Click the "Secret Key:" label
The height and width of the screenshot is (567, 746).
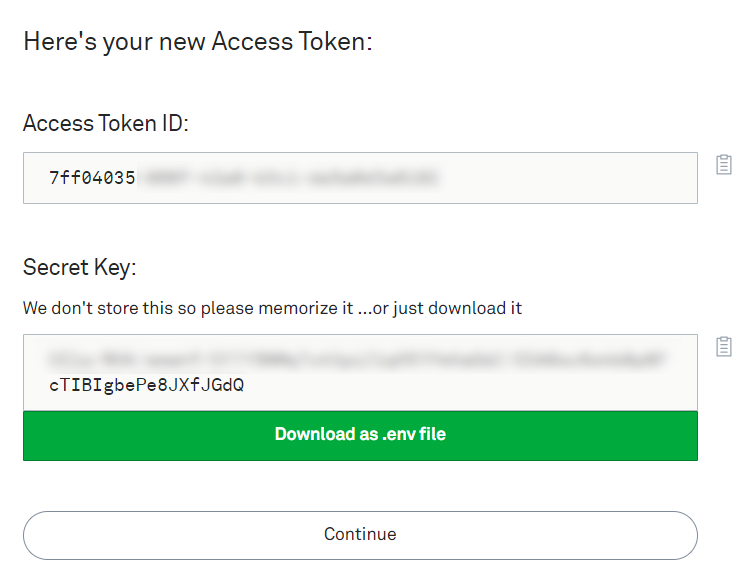[79, 267]
